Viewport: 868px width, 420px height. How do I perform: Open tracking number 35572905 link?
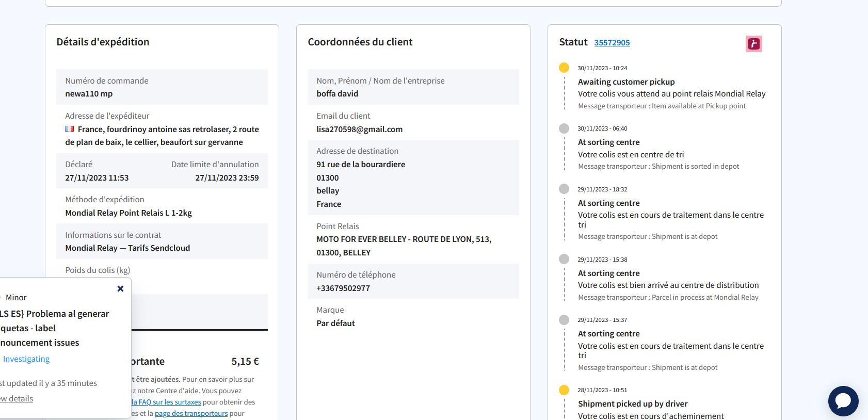(x=612, y=43)
